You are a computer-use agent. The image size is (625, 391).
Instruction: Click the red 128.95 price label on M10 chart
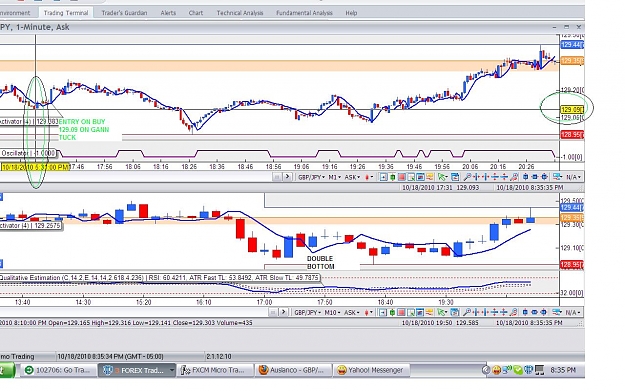(572, 265)
